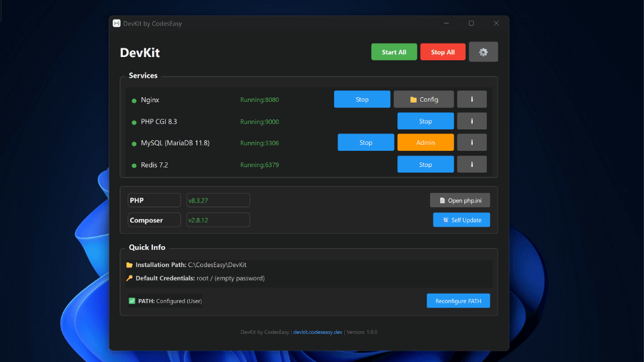Click the green status dot next to MySQL
Viewport: 644px width, 362px height.
[134, 143]
